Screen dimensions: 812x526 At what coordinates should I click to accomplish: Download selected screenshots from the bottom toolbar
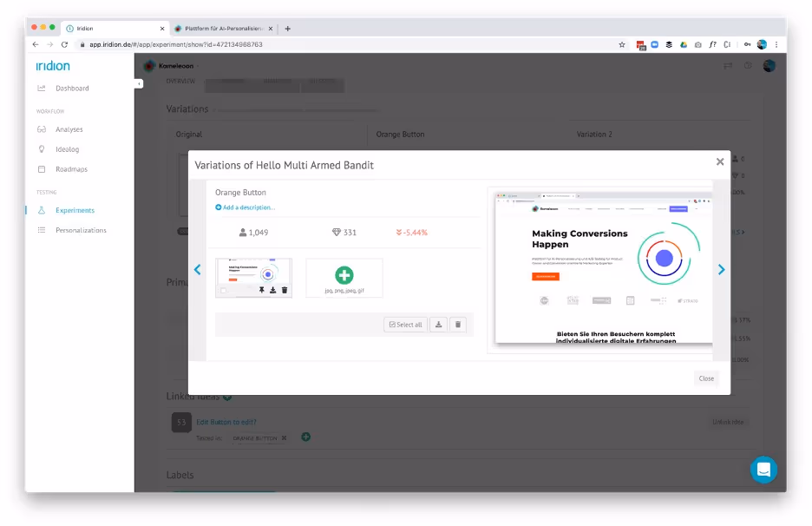click(x=439, y=325)
